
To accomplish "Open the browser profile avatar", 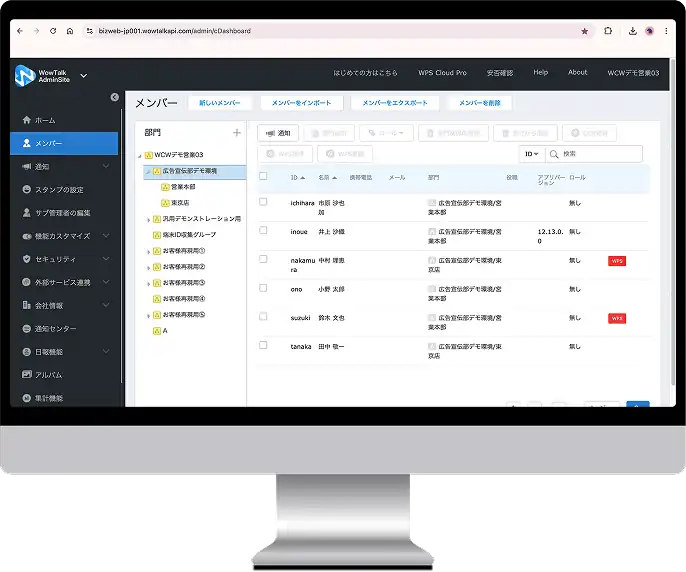I will 650,31.
